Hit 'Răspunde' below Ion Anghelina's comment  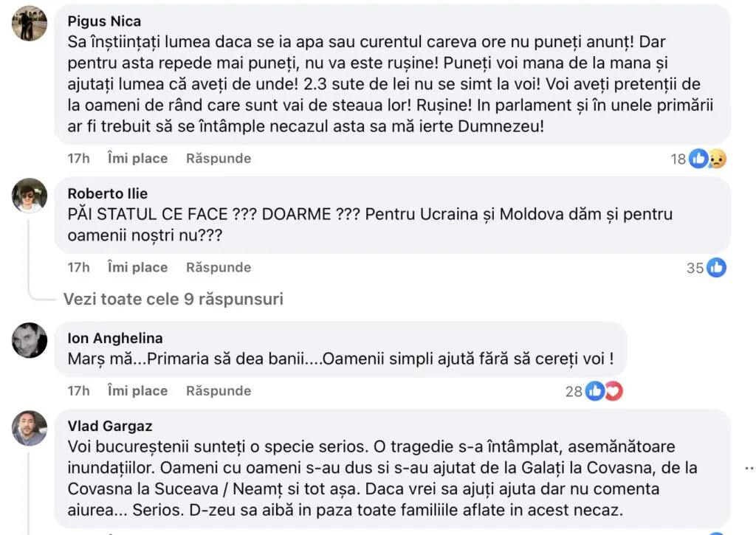point(219,390)
